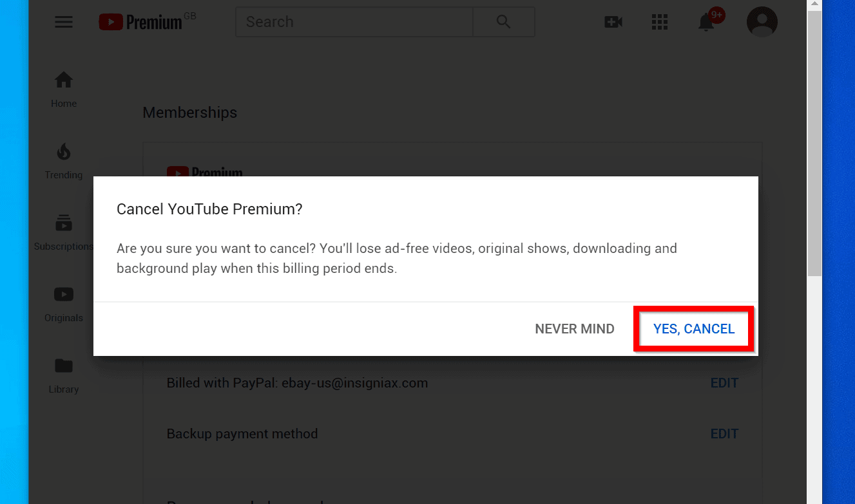Click inside the Search field
The height and width of the screenshot is (504, 855).
(x=353, y=21)
